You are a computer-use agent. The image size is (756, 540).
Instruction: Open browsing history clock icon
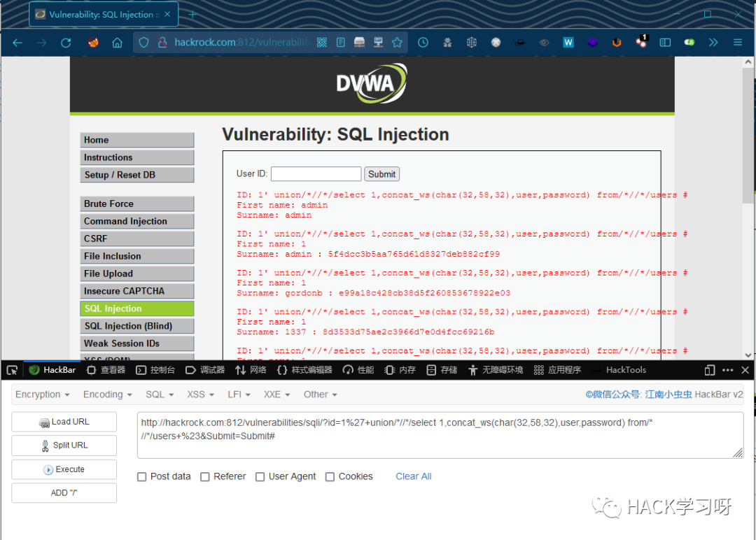click(x=423, y=43)
